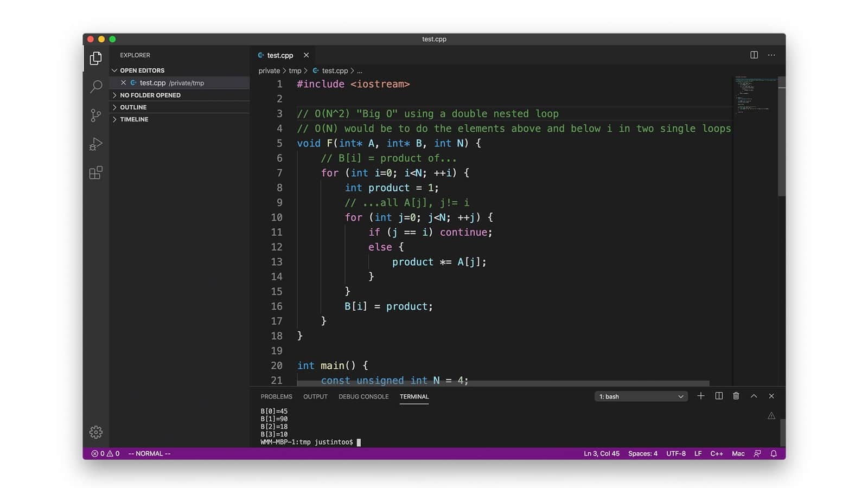Screen dimensions: 868x488
Task: Toggle the Explorer sidebar via its icon
Action: tap(95, 58)
